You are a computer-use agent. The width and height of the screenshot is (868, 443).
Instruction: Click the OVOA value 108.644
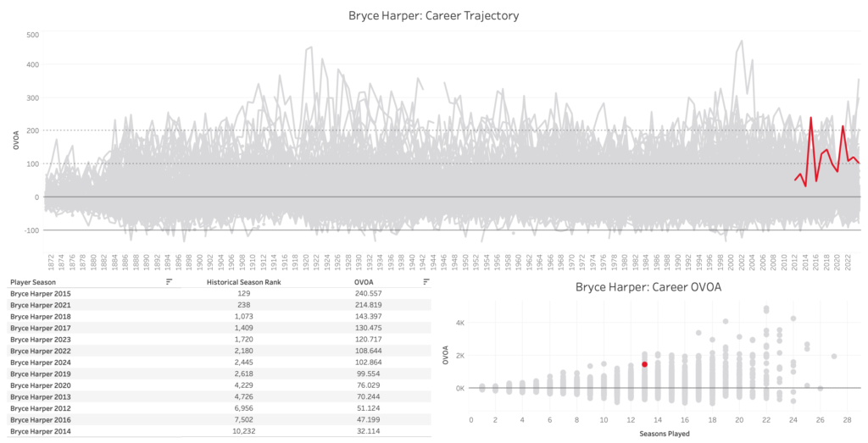368,352
